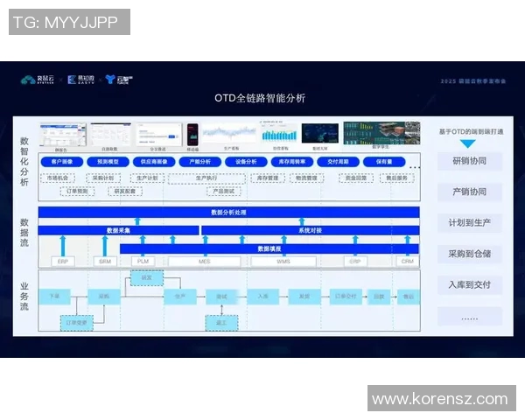Select the 产销协同 panel item
This screenshot has width=525, height=420.
click(x=469, y=192)
